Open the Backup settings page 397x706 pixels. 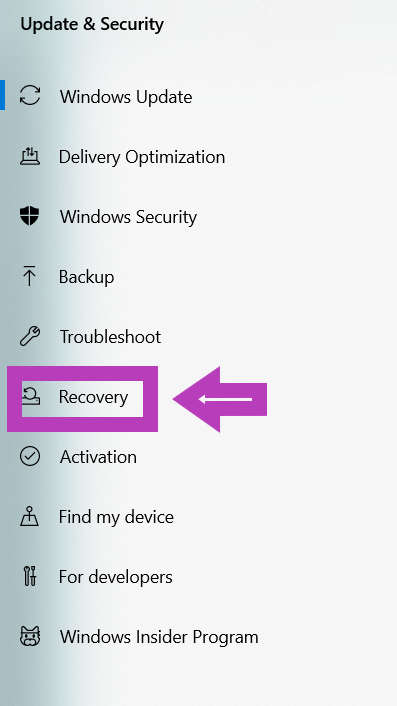pyautogui.click(x=86, y=276)
